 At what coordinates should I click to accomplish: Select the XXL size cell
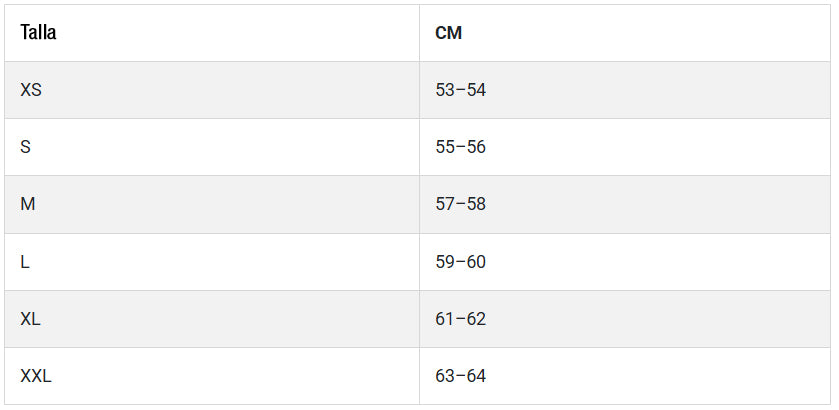point(36,376)
